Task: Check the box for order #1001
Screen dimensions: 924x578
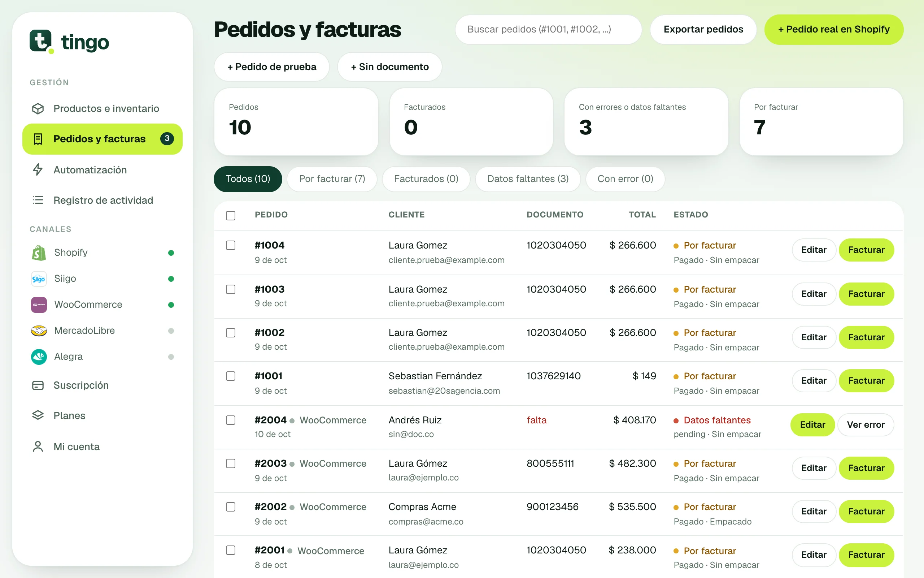Action: (x=231, y=376)
